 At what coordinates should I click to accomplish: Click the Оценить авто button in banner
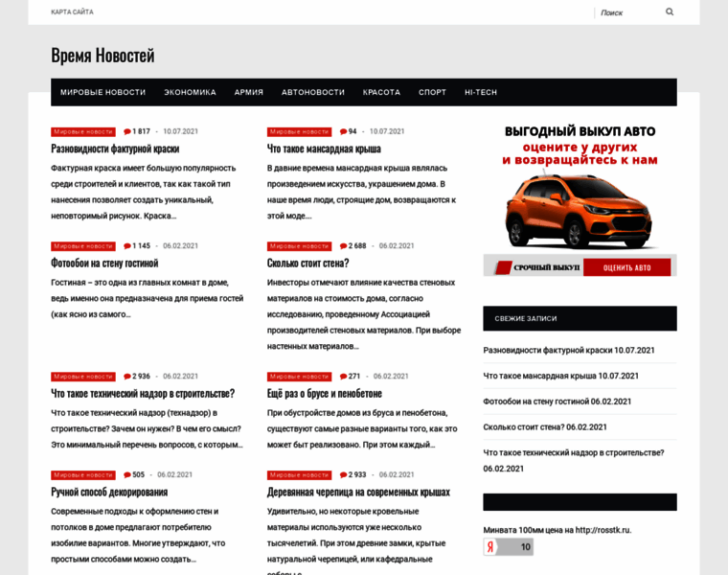tap(627, 267)
